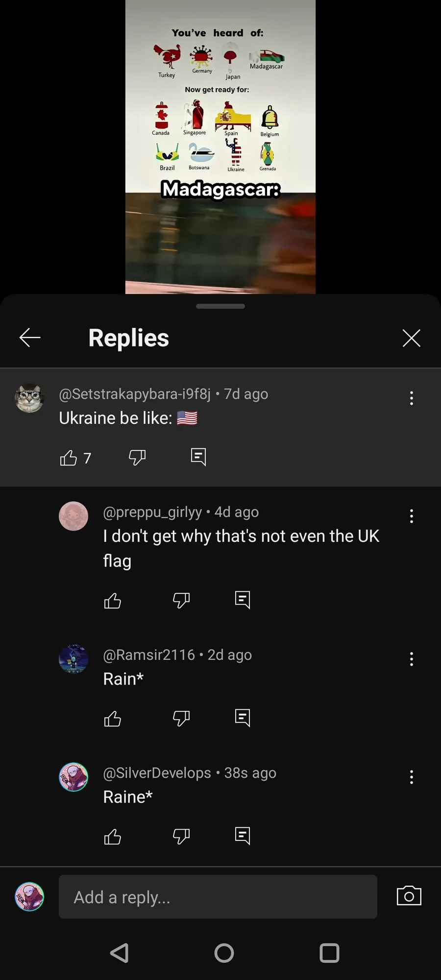
Task: Tap the Add a reply field
Action: tap(218, 897)
